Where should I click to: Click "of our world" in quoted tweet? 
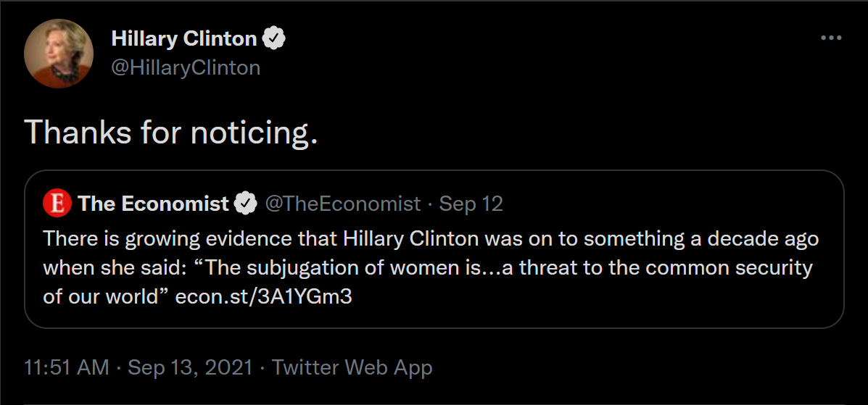[x=101, y=298]
